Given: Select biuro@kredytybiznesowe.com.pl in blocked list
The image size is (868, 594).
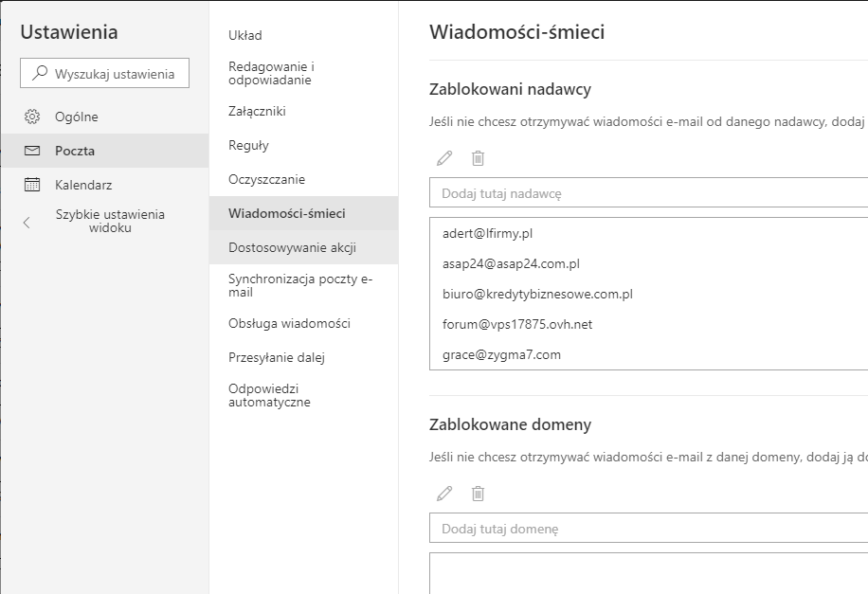Looking at the screenshot, I should click(537, 294).
